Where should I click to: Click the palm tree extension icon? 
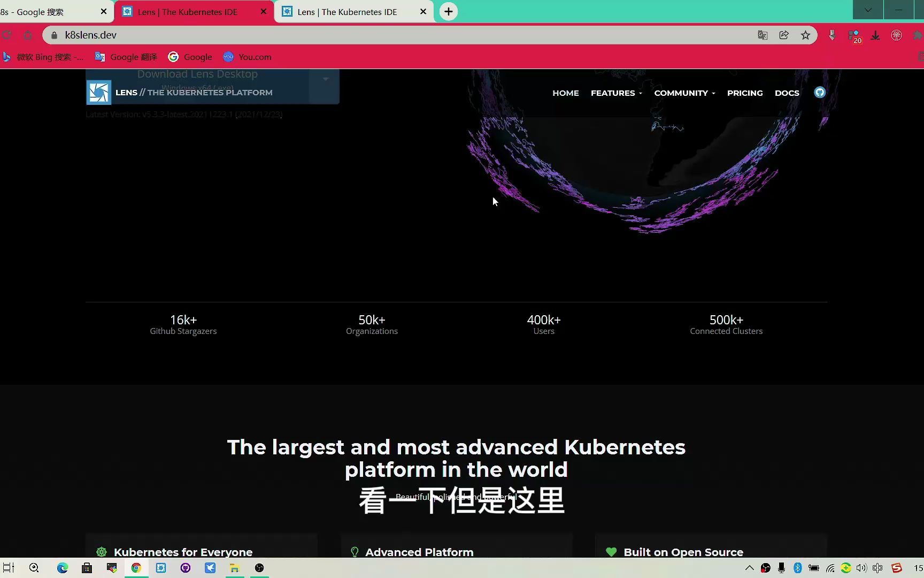[x=897, y=35]
